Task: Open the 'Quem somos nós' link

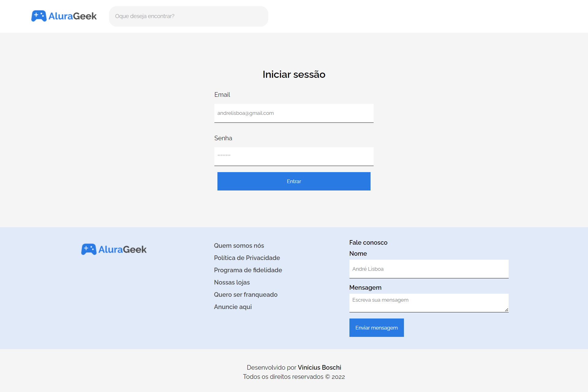Action: (239, 245)
